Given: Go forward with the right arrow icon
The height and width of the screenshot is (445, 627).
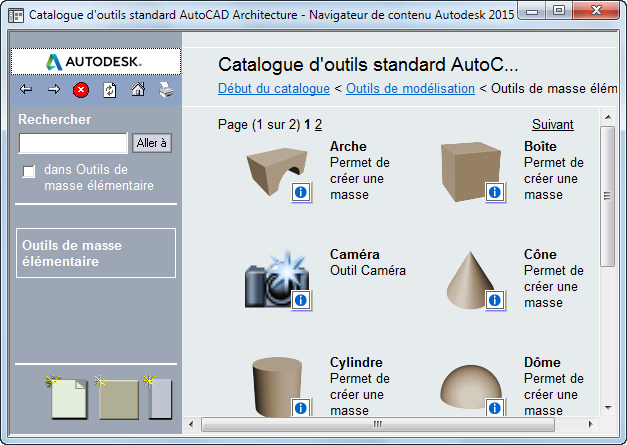Looking at the screenshot, I should pos(54,90).
